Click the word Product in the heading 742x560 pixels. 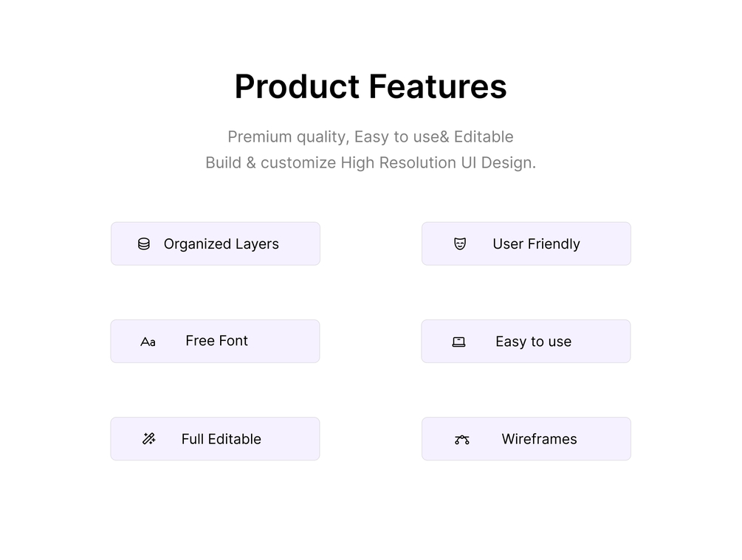(297, 86)
